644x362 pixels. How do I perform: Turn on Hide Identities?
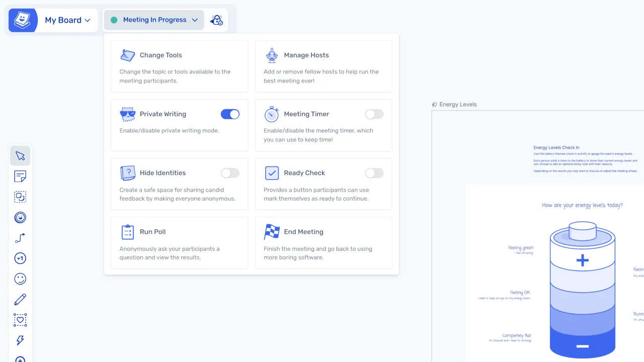(230, 173)
